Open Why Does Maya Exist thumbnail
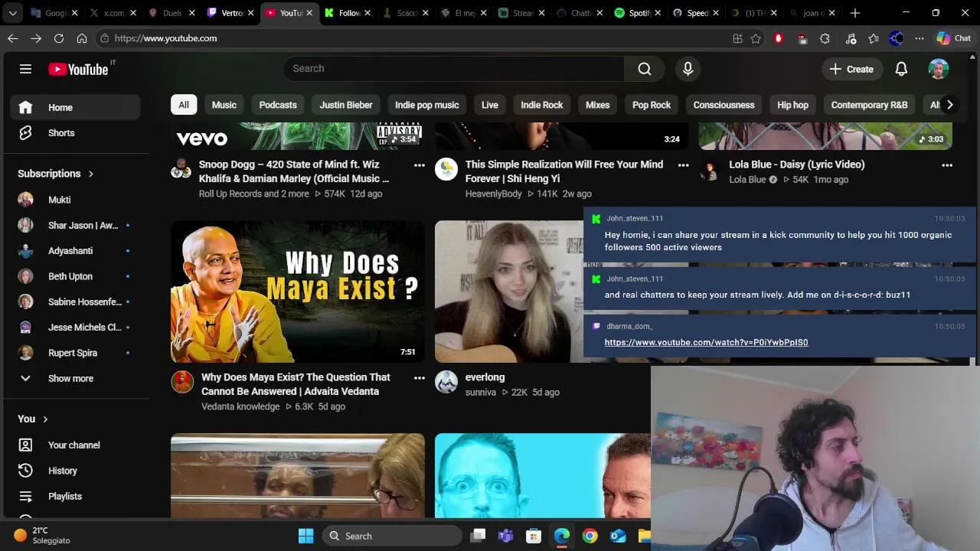 (x=298, y=292)
